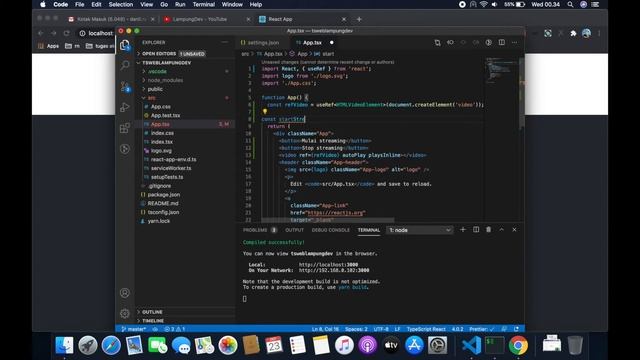
Task: Expand the Outline section
Action: tap(185, 312)
